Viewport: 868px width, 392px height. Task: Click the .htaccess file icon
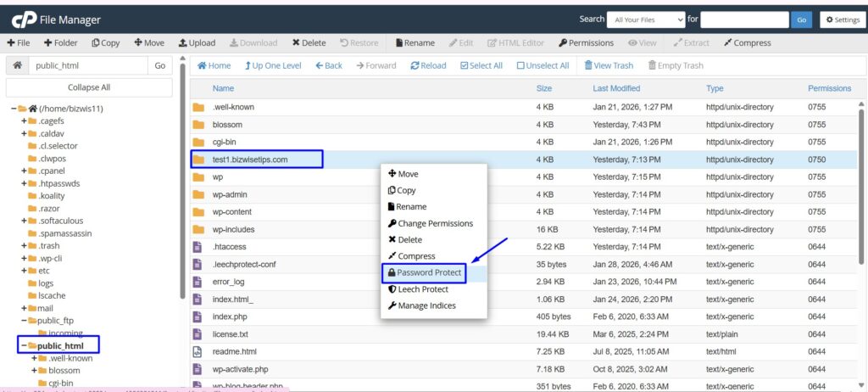tap(197, 247)
